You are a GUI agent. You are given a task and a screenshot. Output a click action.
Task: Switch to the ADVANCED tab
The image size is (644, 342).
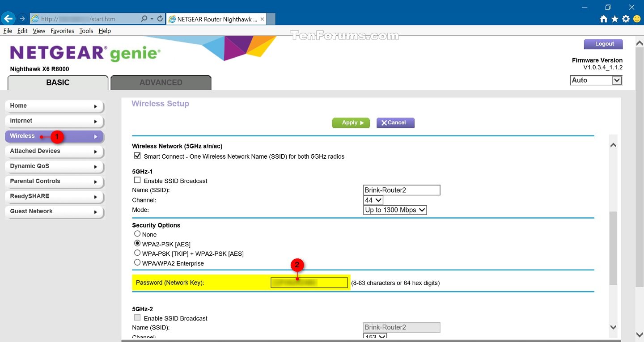coord(161,83)
